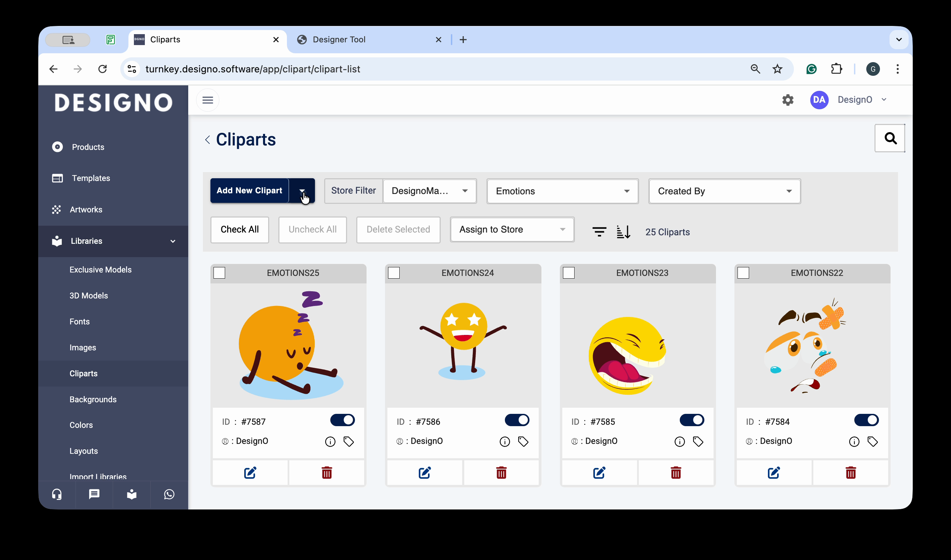Expand the Emotions category dropdown
This screenshot has height=560, width=951.
[562, 191]
